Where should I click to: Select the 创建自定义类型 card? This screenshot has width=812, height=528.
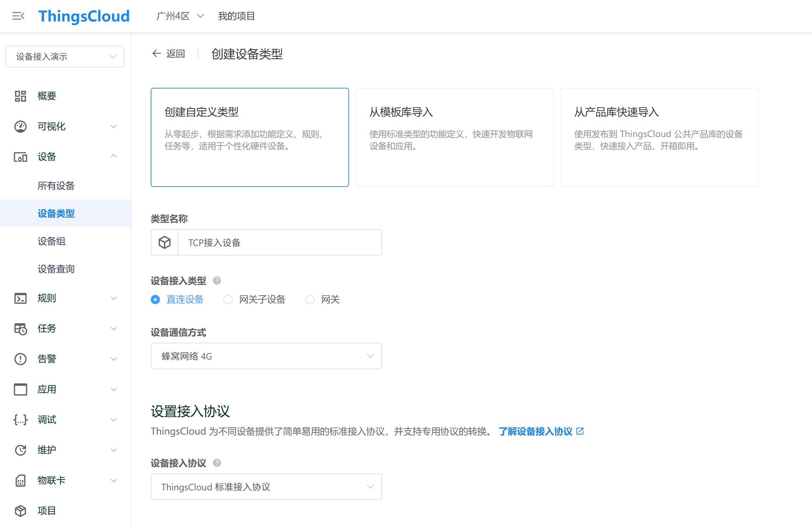250,137
